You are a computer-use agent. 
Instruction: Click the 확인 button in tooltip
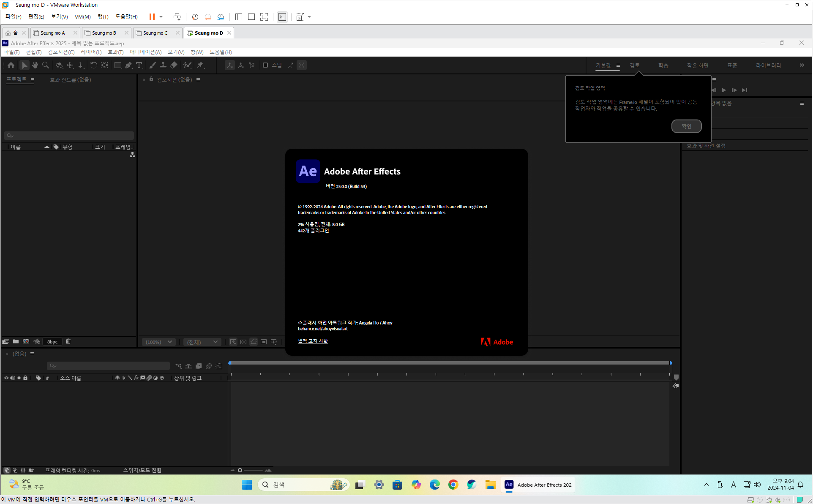[686, 126]
